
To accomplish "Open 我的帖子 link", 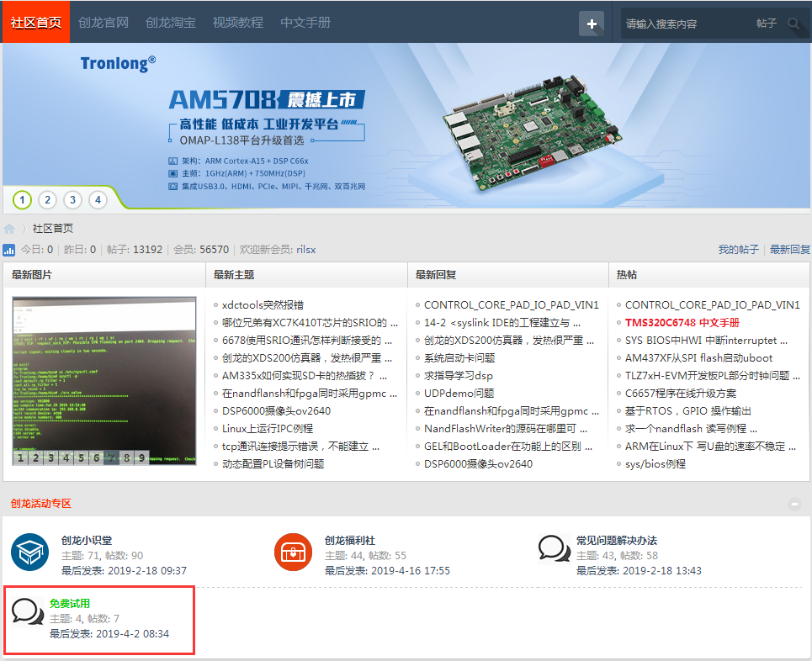I will (x=738, y=250).
